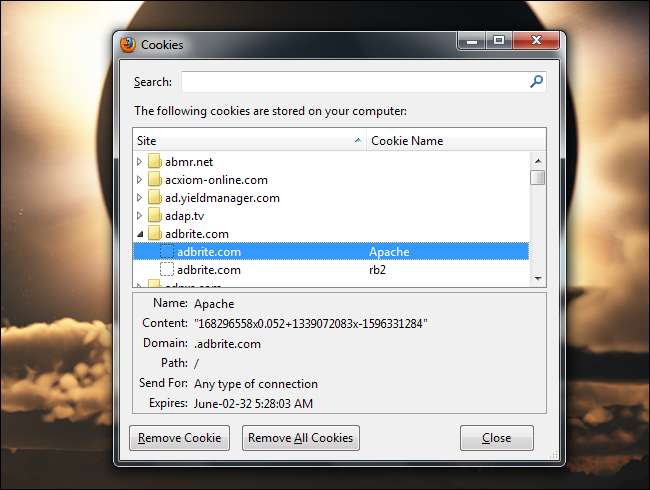Click the Remove Cookie button
Image resolution: width=650 pixels, height=490 pixels.
(x=179, y=438)
